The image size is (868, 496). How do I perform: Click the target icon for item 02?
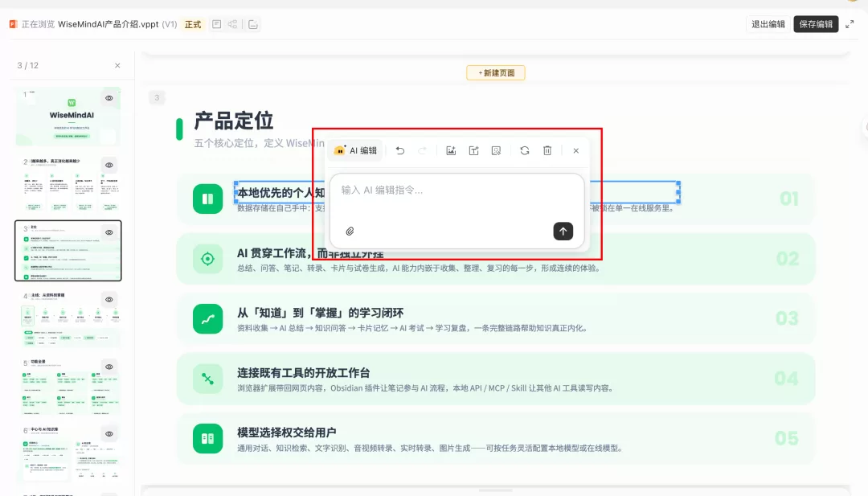[207, 259]
